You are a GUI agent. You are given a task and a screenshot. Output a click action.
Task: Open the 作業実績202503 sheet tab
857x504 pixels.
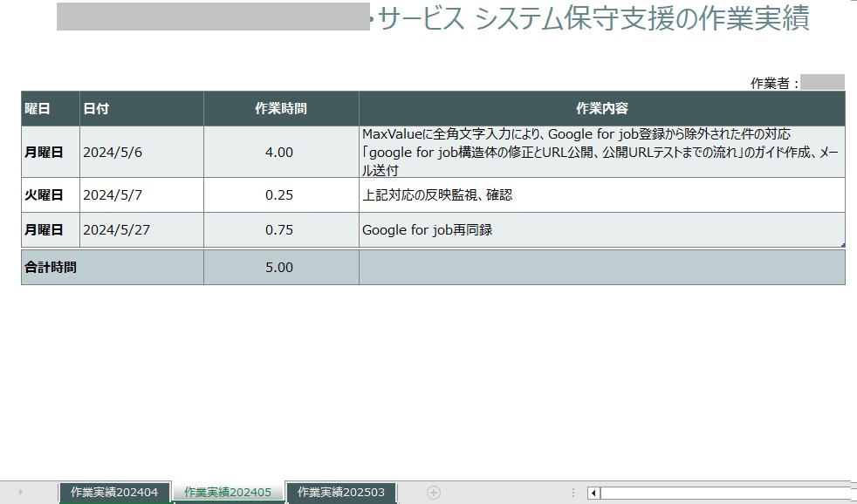(341, 492)
